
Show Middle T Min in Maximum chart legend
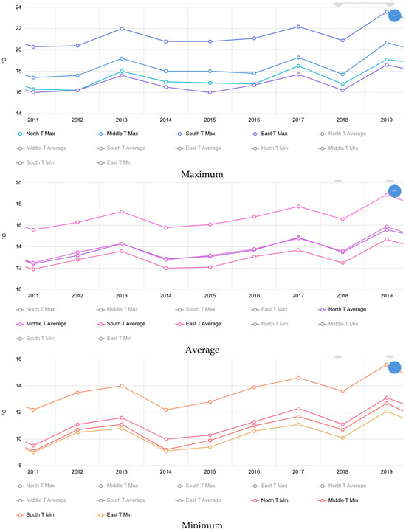click(x=338, y=148)
